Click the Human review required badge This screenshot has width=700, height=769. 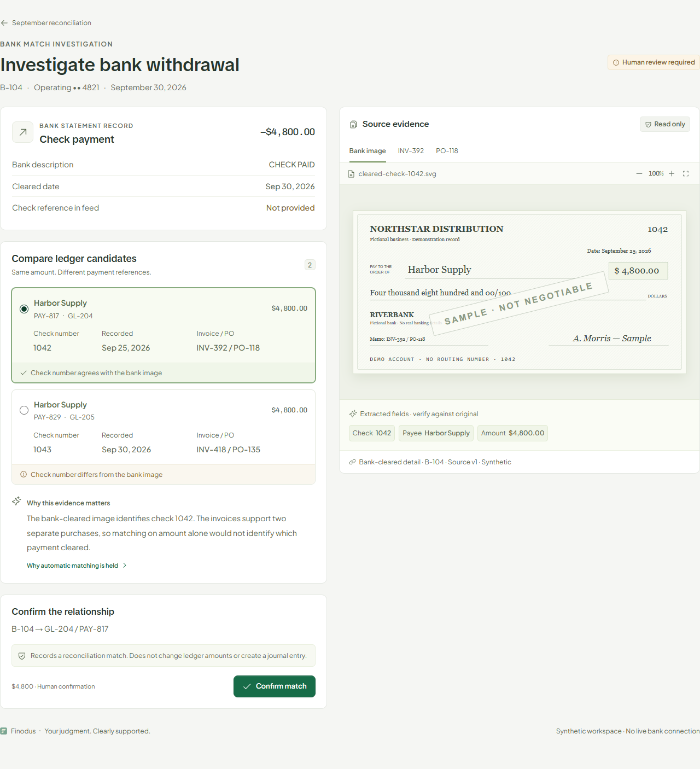pos(654,62)
